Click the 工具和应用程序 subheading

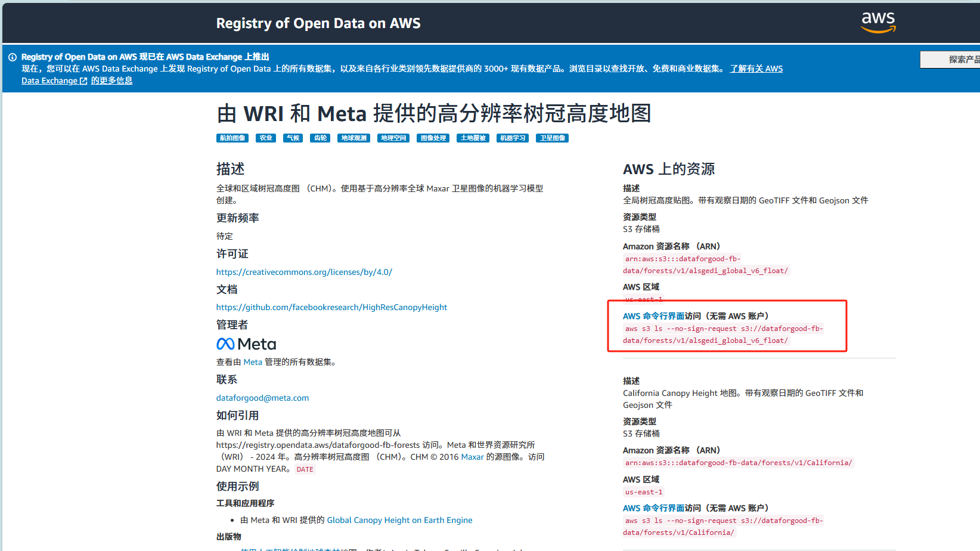[246, 503]
